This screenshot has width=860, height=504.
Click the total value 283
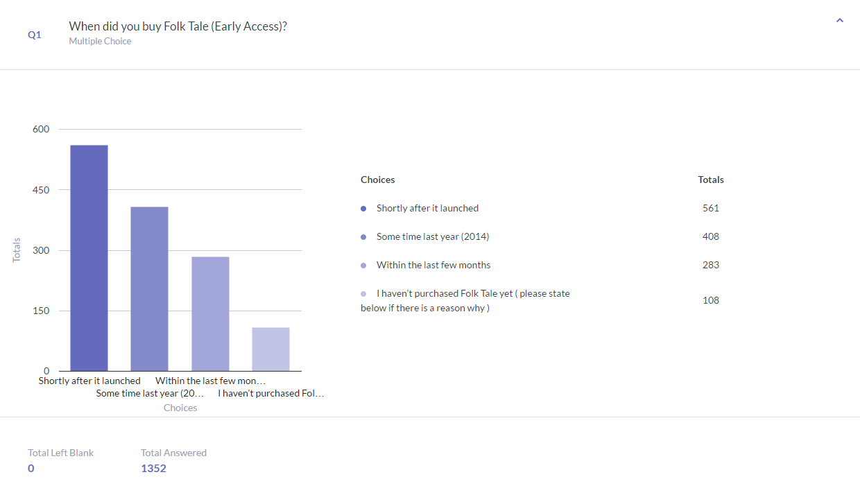pos(711,265)
